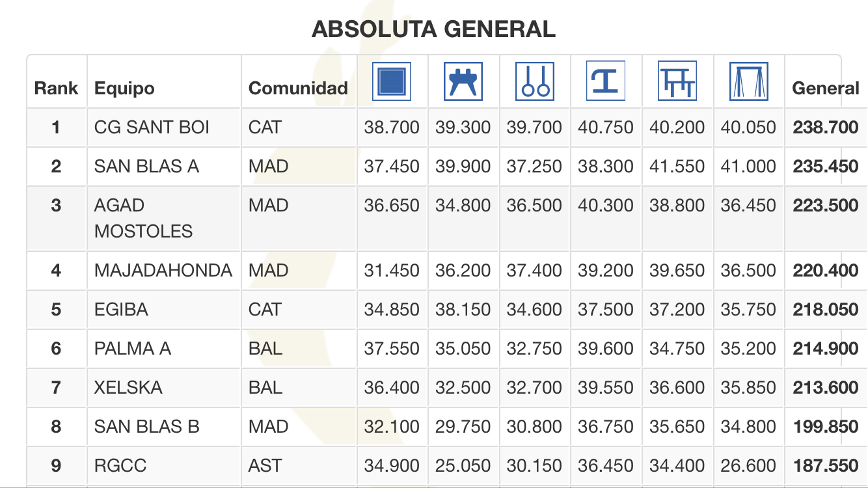The width and height of the screenshot is (868, 488).
Task: Click the AGAD MOSTOLES team cell
Action: (x=143, y=219)
